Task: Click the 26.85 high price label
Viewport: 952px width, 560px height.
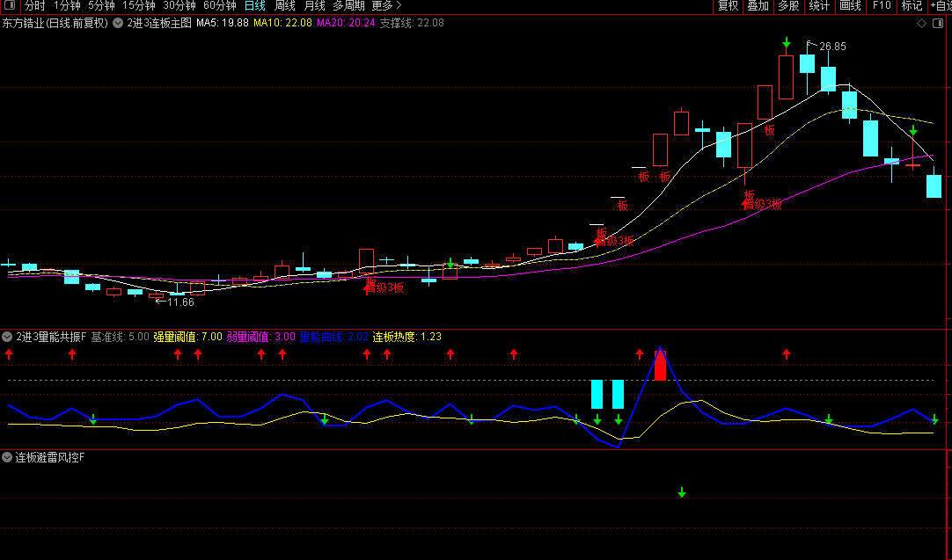Action: [832, 47]
